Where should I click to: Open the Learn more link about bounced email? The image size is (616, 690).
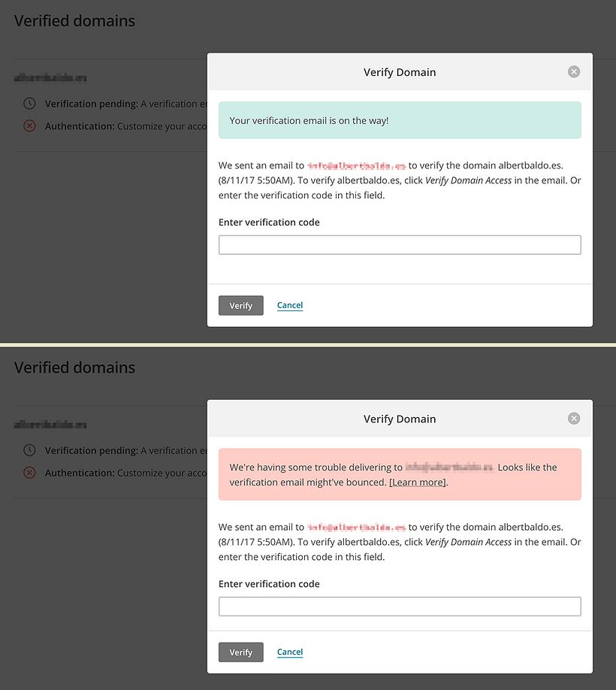click(x=417, y=482)
